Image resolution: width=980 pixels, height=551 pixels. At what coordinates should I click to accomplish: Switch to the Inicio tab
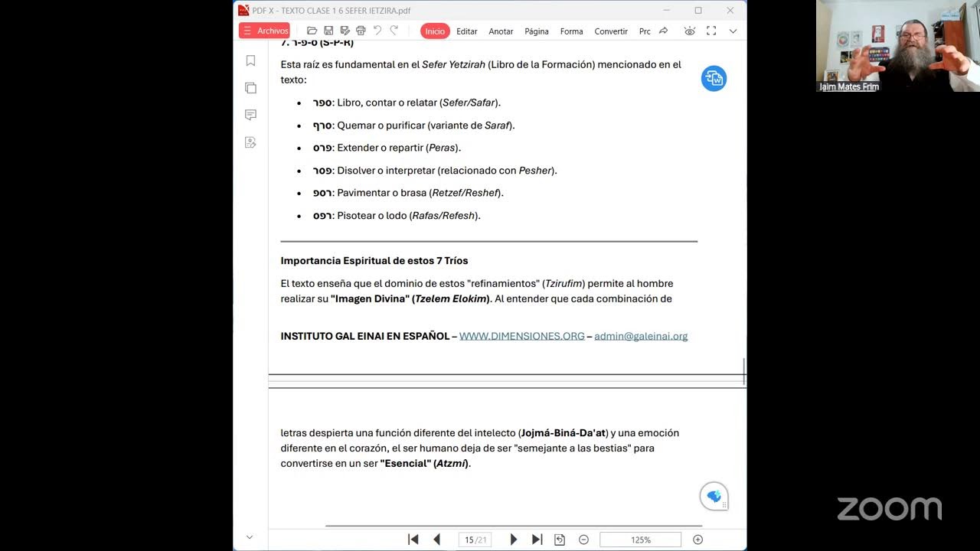[435, 31]
